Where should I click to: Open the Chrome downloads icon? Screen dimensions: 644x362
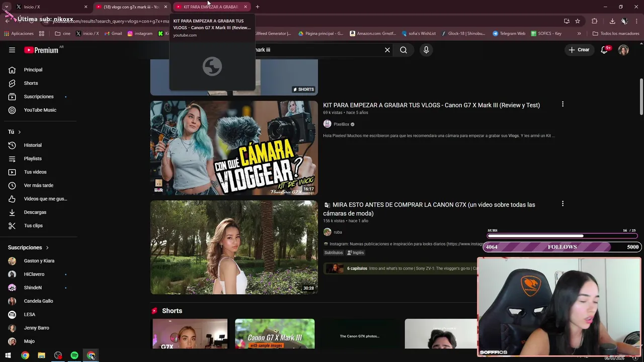(612, 21)
